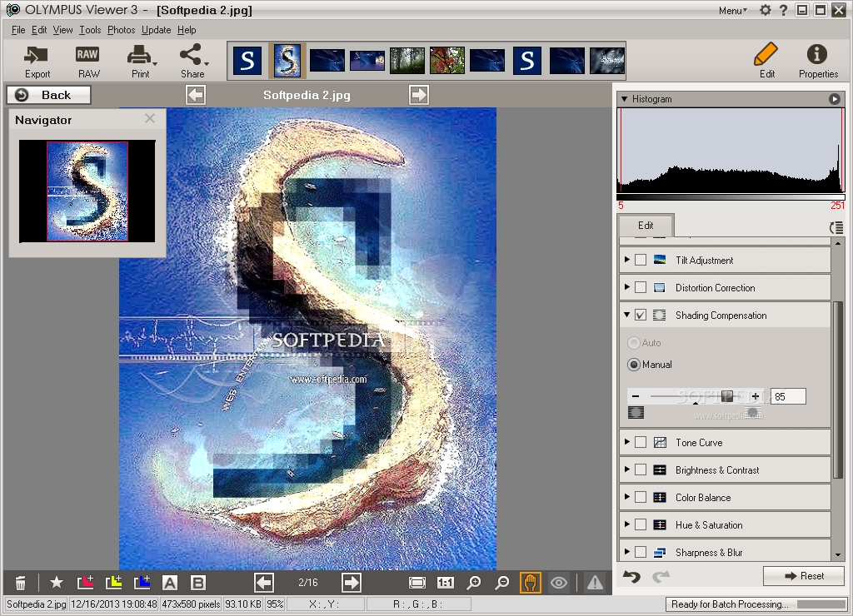Add to yellow color label folder
This screenshot has height=616, width=853.
coord(113,583)
